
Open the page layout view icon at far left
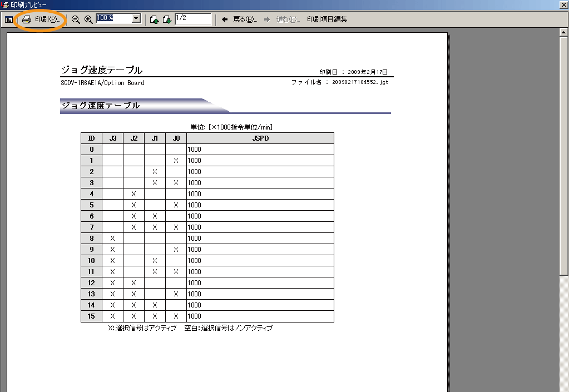[x=8, y=18]
